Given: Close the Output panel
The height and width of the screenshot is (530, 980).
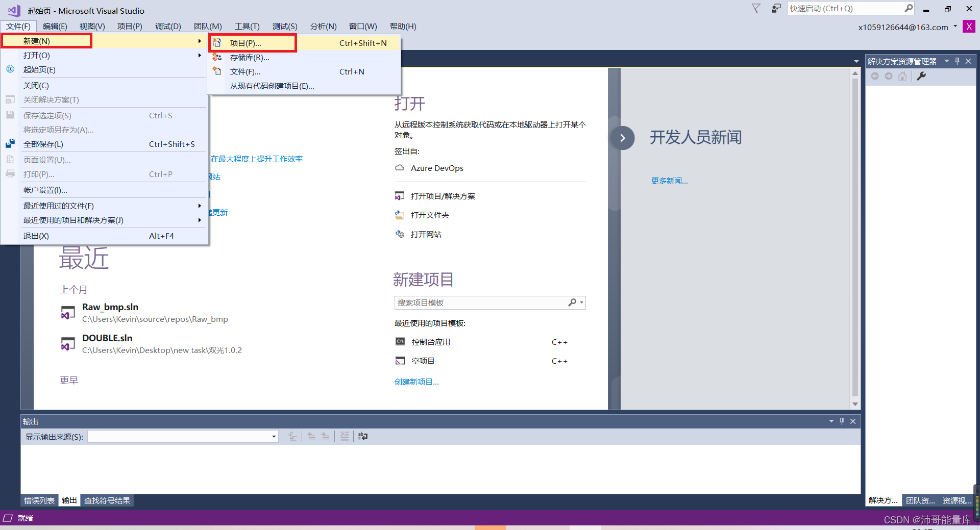Looking at the screenshot, I should [x=853, y=421].
